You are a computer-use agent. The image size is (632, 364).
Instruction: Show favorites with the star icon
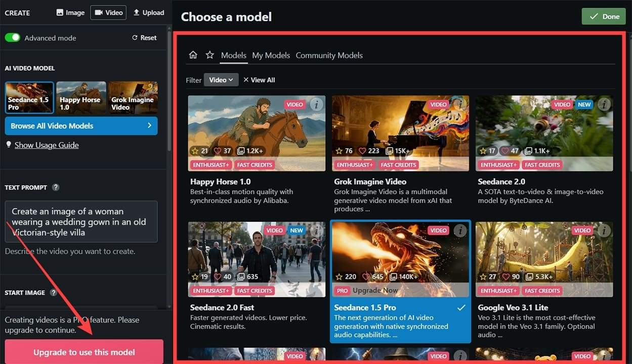(x=209, y=55)
